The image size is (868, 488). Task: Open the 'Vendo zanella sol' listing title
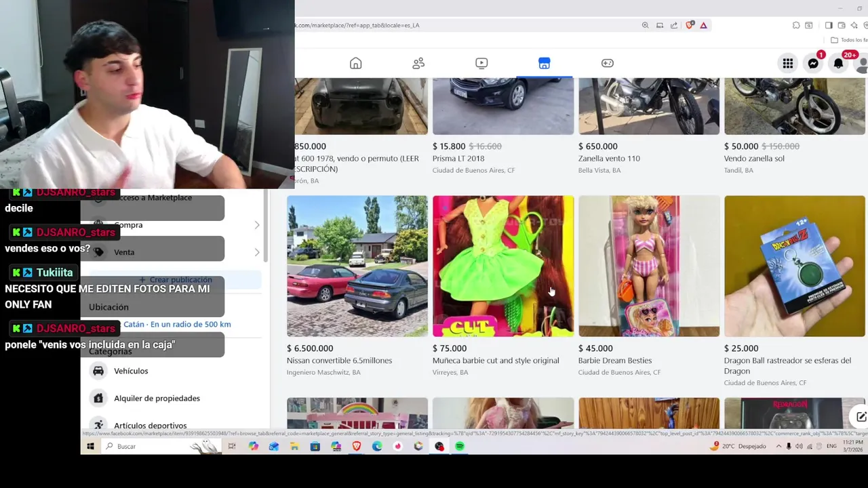click(754, 159)
